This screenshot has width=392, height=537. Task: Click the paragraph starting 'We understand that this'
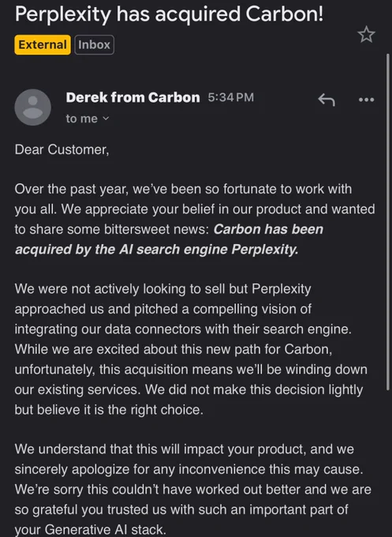click(193, 490)
